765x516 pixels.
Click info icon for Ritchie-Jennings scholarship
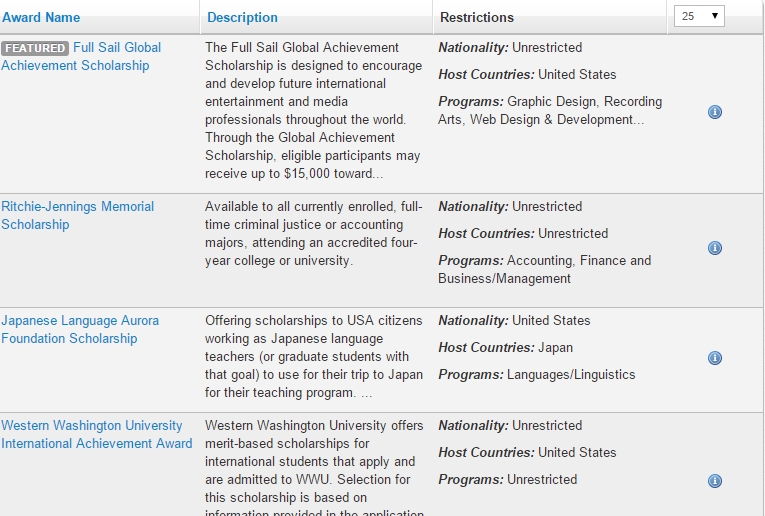click(x=715, y=248)
